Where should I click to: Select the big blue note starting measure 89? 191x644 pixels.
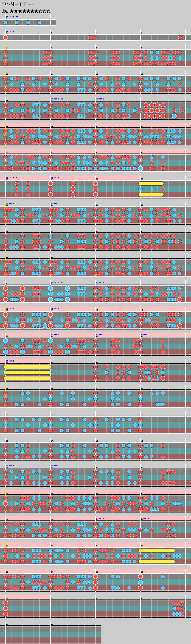[140, 582]
